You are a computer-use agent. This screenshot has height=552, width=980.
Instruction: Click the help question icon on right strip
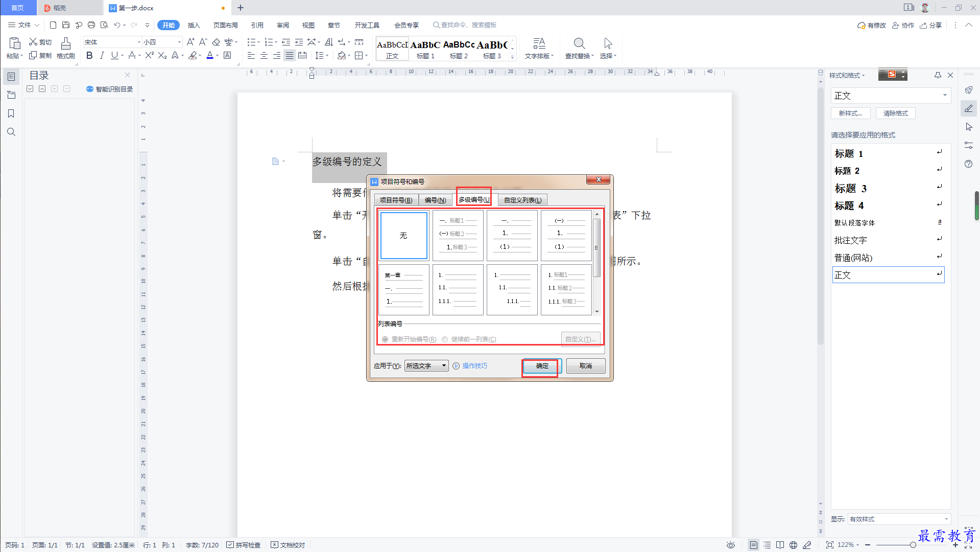point(968,164)
